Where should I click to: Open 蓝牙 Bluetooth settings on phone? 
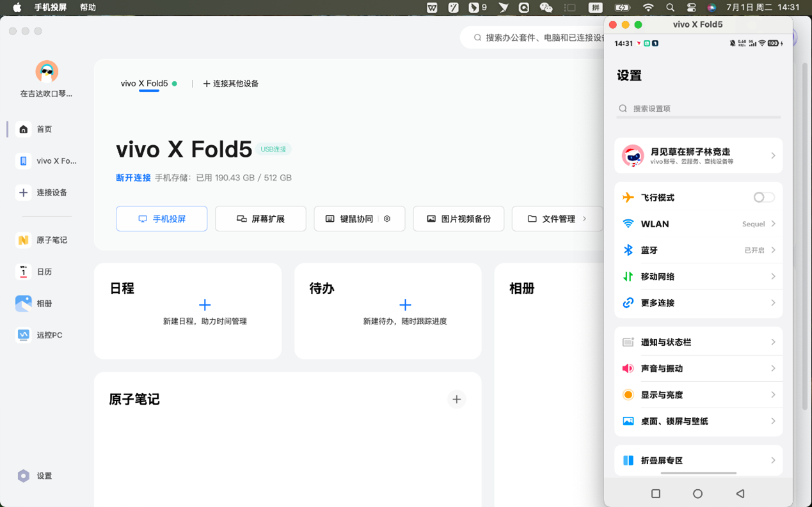(699, 250)
